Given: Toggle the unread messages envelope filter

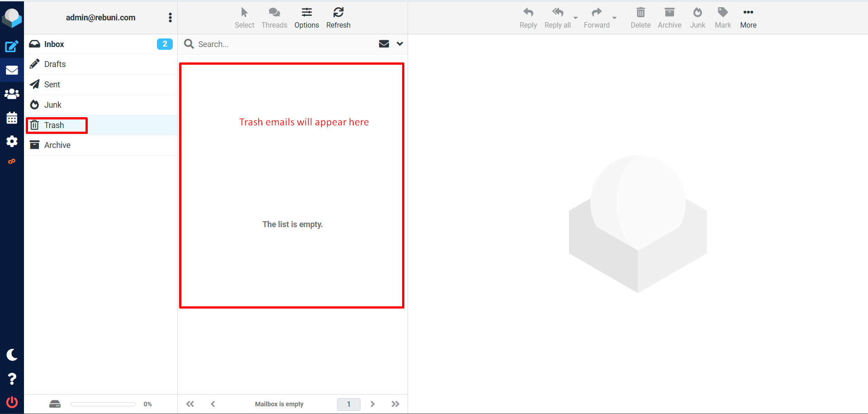Looking at the screenshot, I should [384, 44].
